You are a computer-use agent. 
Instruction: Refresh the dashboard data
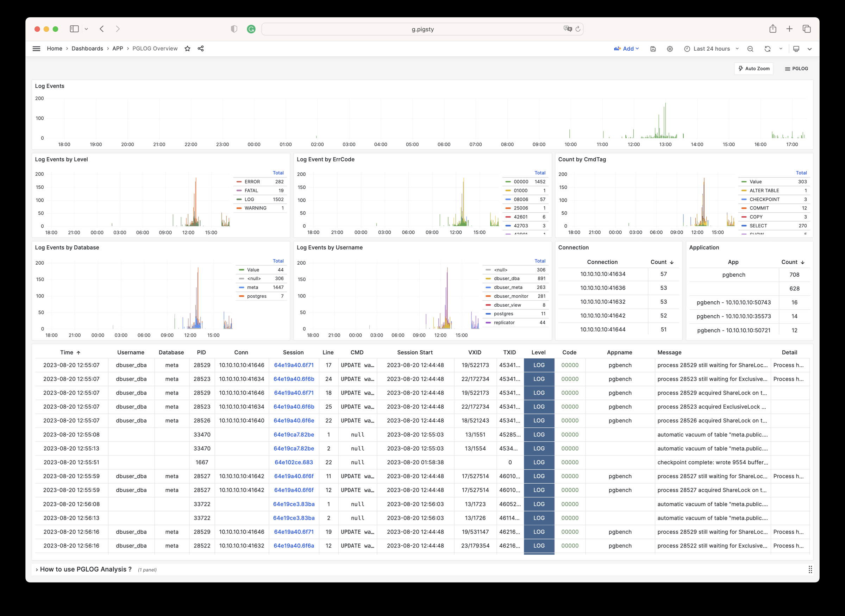point(768,49)
